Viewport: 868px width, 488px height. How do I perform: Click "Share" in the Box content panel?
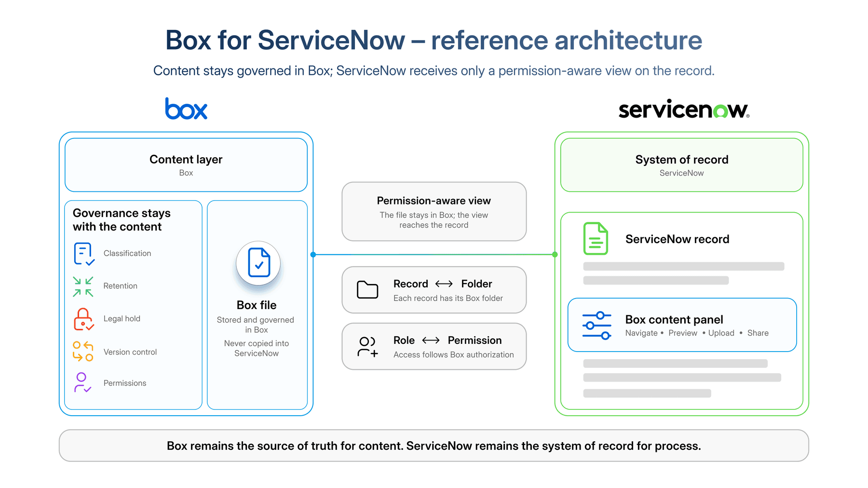[x=758, y=333]
